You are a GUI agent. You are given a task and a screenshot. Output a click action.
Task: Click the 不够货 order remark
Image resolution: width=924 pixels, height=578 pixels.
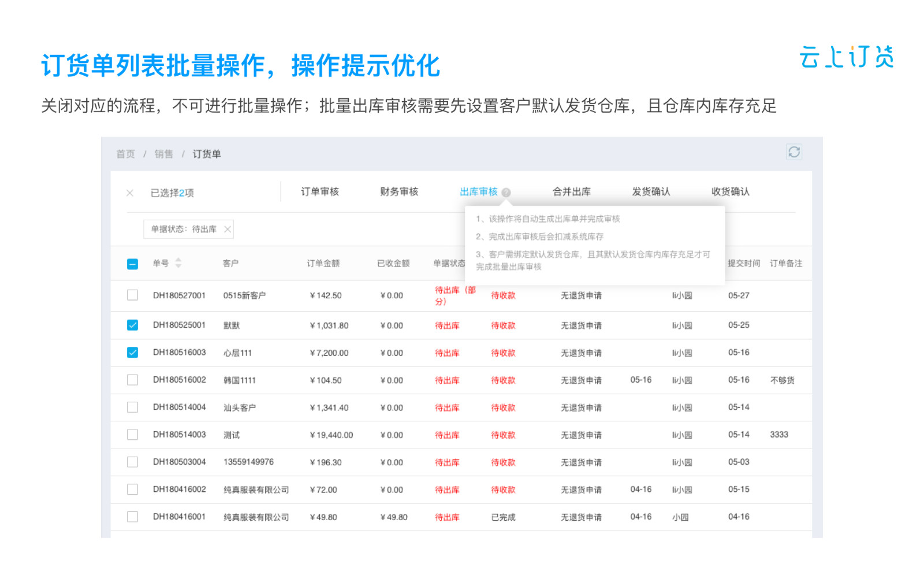coord(783,380)
